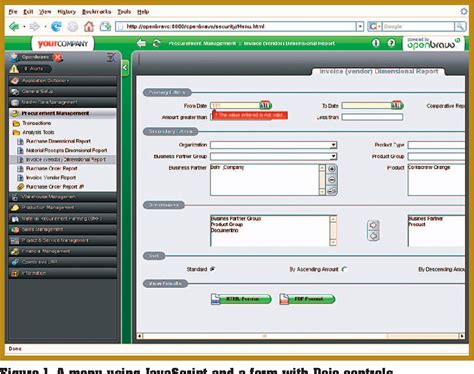Add a Business Partner with plus icon

[332, 169]
